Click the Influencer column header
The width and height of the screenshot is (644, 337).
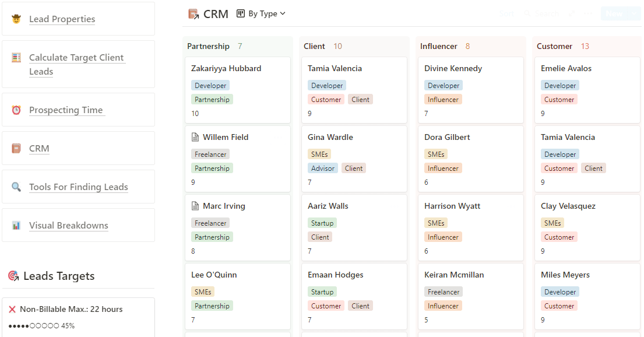[x=438, y=46]
